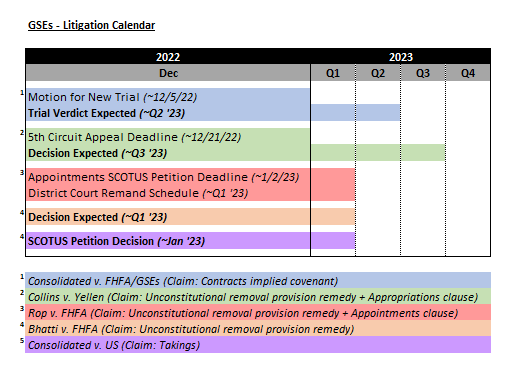Viewport: 516px width, 369px height.
Task: Click the blue Consolidated v. FHFA/GSEs legend
Action: coord(258,280)
